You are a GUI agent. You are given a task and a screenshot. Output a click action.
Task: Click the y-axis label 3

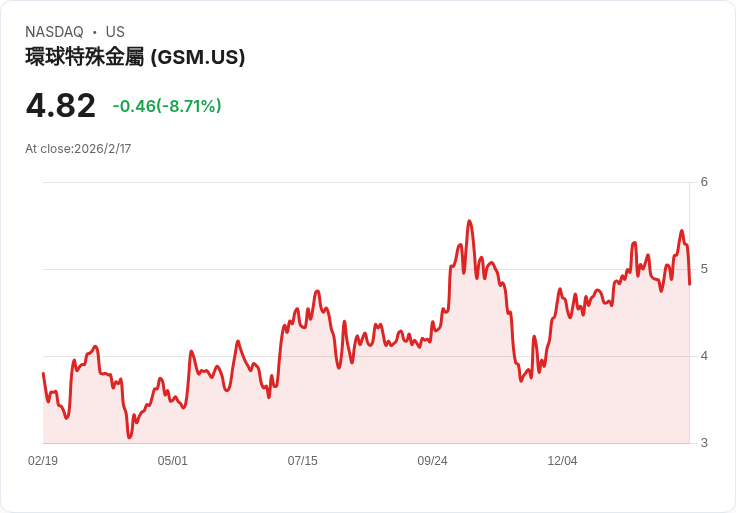click(x=704, y=443)
